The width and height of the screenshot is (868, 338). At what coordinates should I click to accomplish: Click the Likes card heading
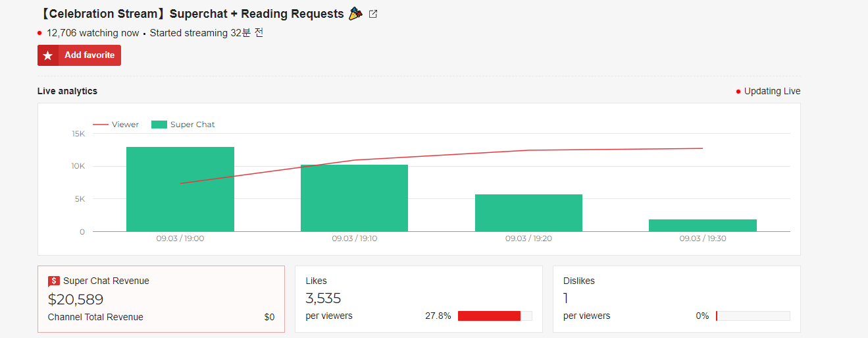[317, 281]
